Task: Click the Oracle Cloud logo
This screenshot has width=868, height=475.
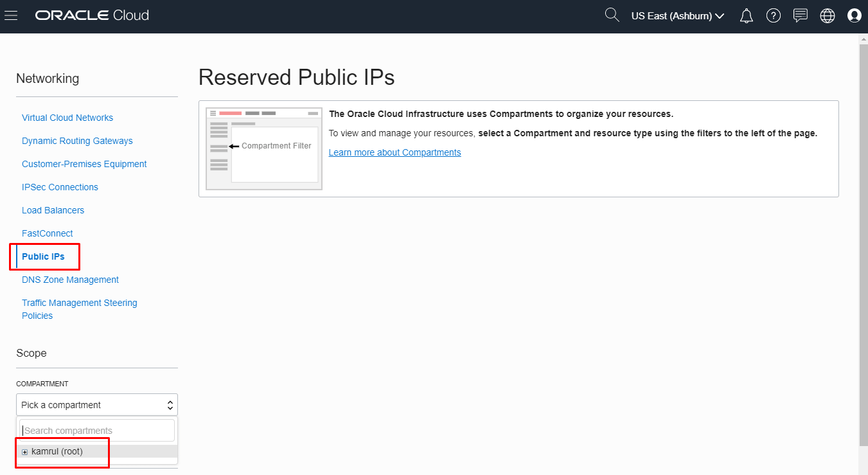Action: (x=92, y=15)
